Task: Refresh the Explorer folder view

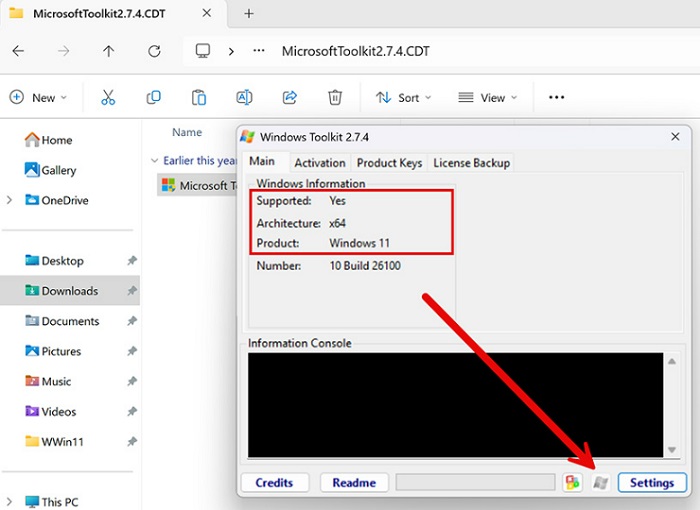Action: click(154, 51)
